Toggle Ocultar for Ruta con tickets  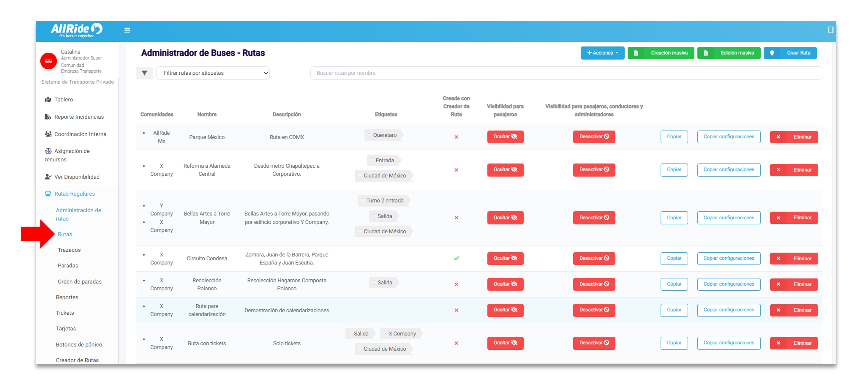[505, 343]
